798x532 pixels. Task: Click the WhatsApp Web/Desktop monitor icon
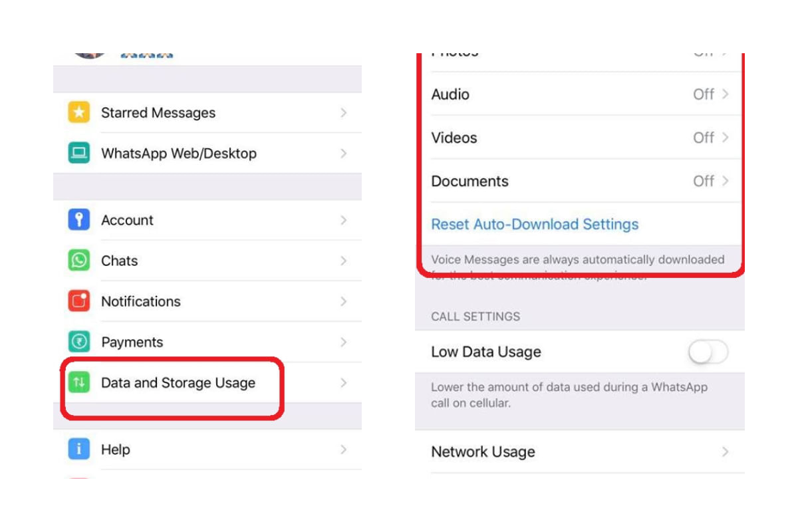point(78,153)
